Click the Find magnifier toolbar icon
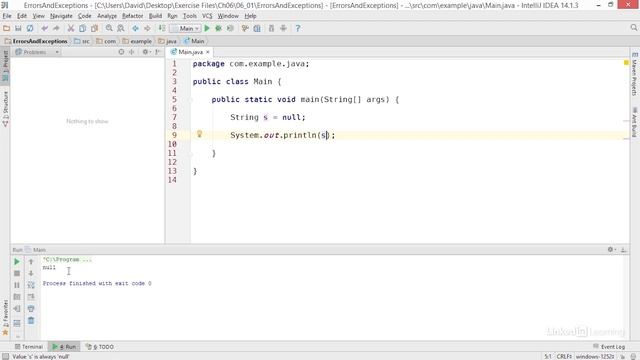This screenshot has width=640, height=360. [x=109, y=28]
